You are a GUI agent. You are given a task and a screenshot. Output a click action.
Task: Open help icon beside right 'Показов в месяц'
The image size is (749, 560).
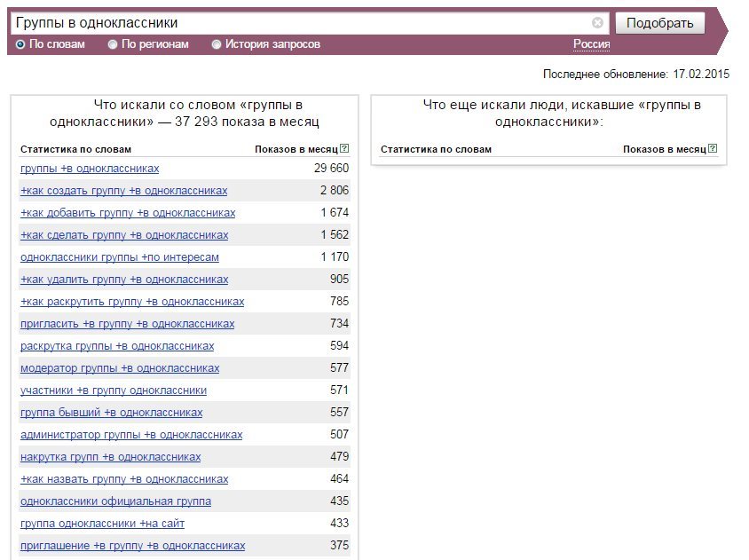713,148
